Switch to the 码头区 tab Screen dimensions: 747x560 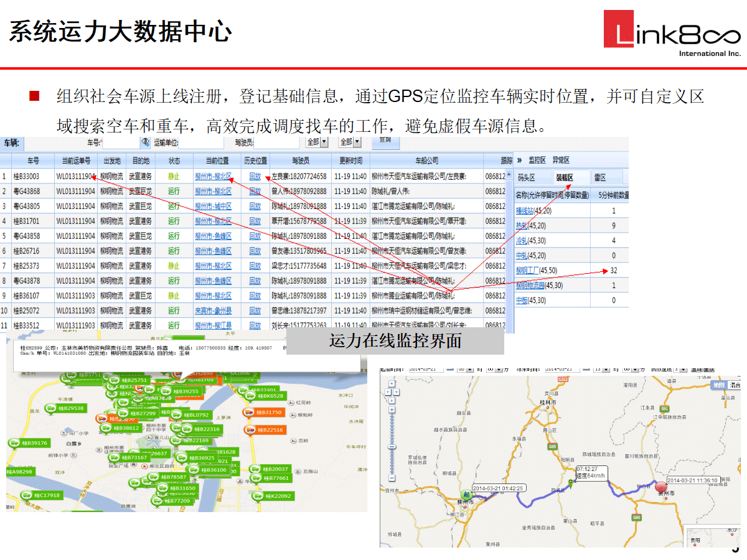pyautogui.click(x=527, y=178)
